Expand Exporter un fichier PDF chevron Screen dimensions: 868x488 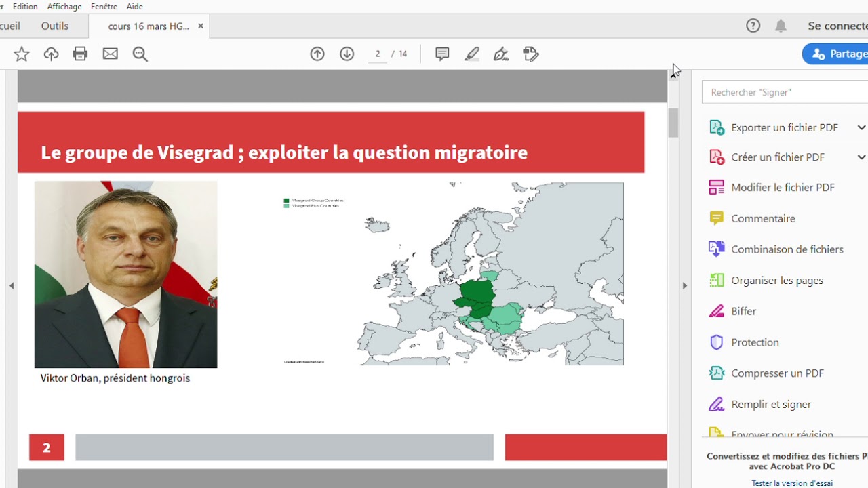coord(861,127)
